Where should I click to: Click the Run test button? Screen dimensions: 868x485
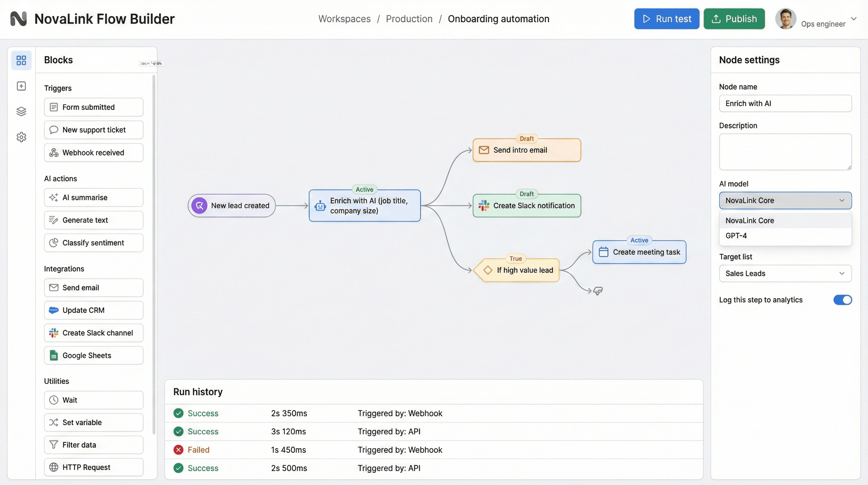click(666, 19)
